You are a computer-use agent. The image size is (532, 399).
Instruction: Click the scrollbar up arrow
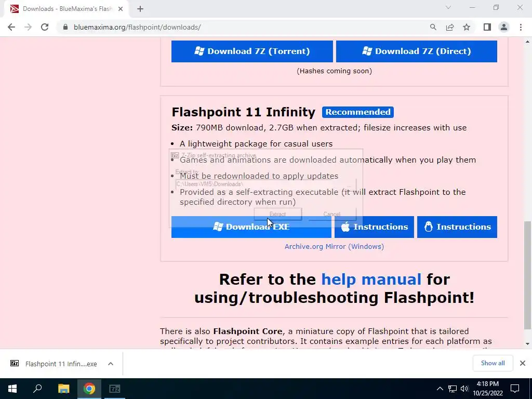pos(528,42)
